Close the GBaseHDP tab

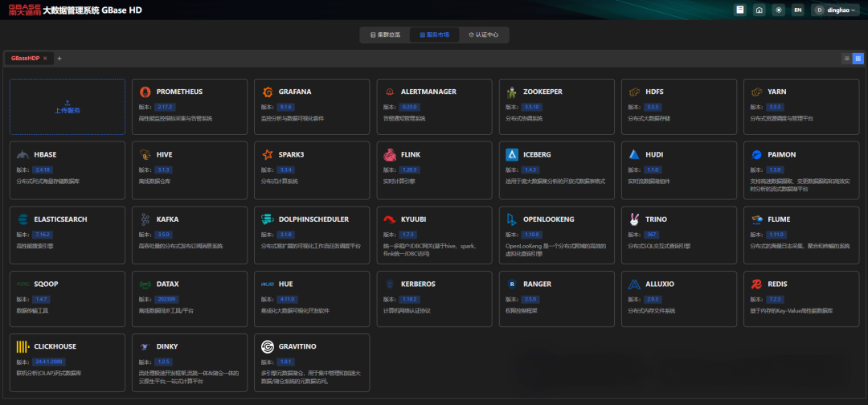click(45, 58)
